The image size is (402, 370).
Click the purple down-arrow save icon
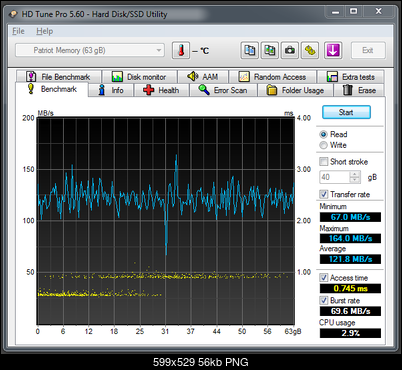pos(333,50)
